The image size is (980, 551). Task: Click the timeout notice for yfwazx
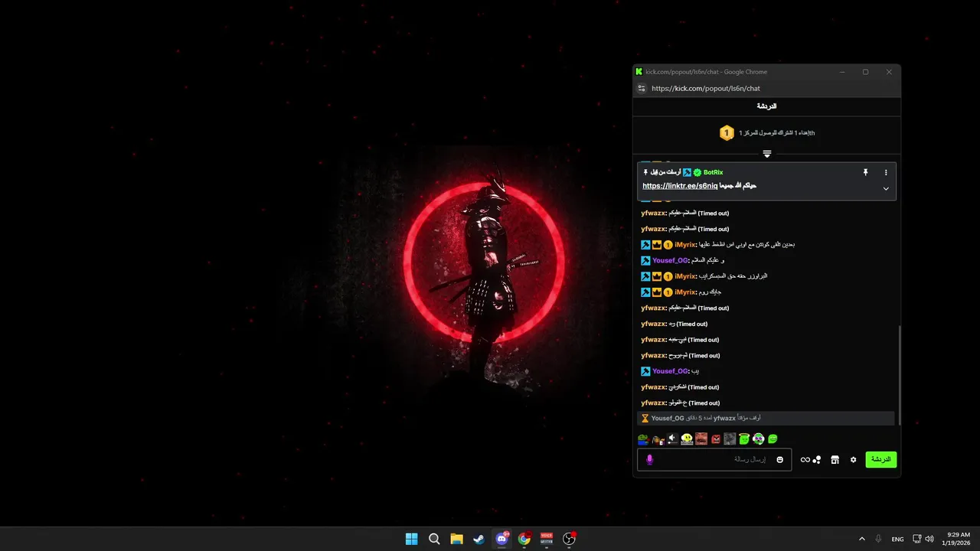coord(766,419)
